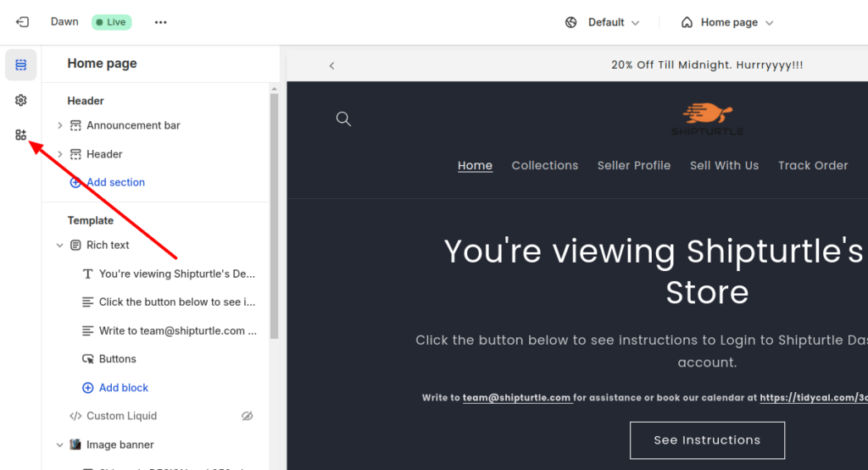Click the Add block link

(124, 388)
